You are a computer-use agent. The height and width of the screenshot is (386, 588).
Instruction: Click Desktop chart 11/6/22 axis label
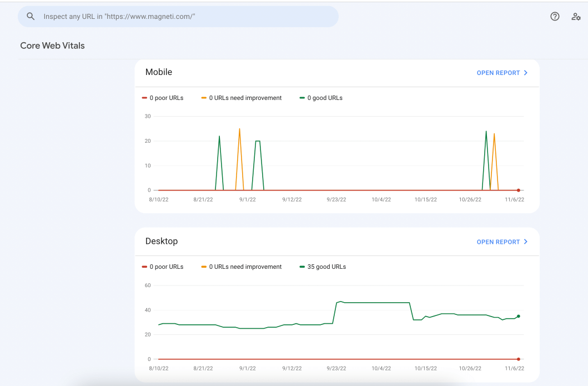click(515, 368)
